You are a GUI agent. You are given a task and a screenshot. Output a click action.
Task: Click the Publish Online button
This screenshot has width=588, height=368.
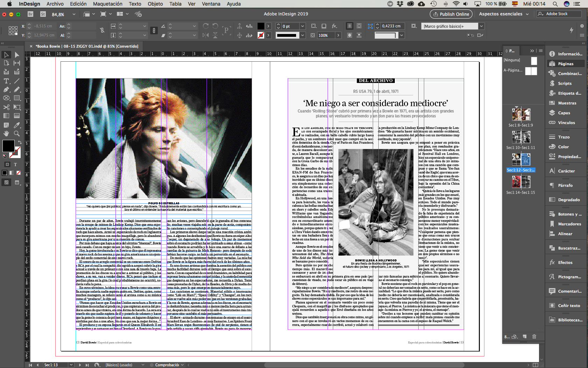pyautogui.click(x=451, y=14)
